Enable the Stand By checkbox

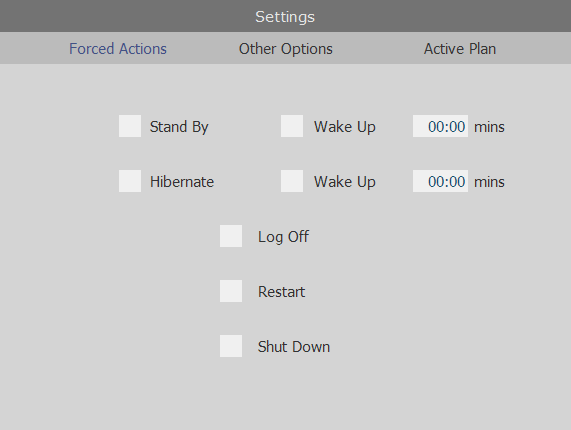(130, 126)
